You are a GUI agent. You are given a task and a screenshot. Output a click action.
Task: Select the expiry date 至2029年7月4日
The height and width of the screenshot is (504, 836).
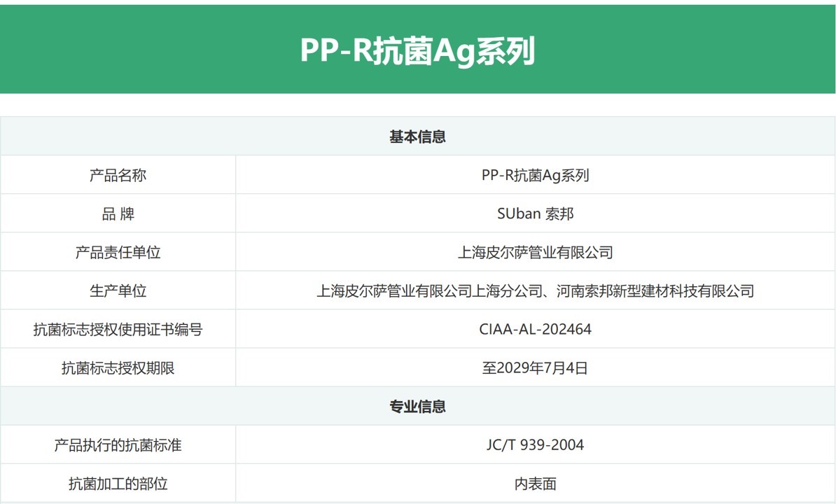pyautogui.click(x=536, y=367)
